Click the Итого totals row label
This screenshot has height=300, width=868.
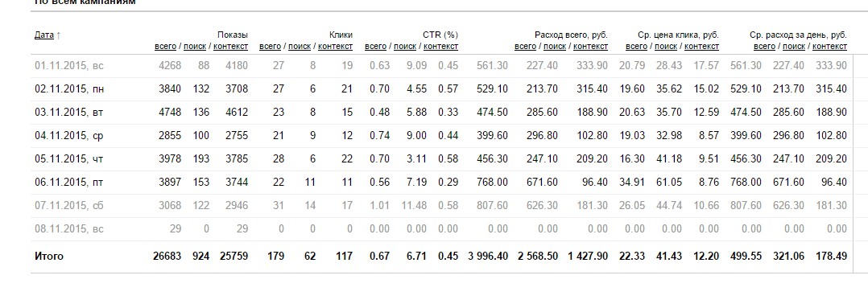click(48, 257)
